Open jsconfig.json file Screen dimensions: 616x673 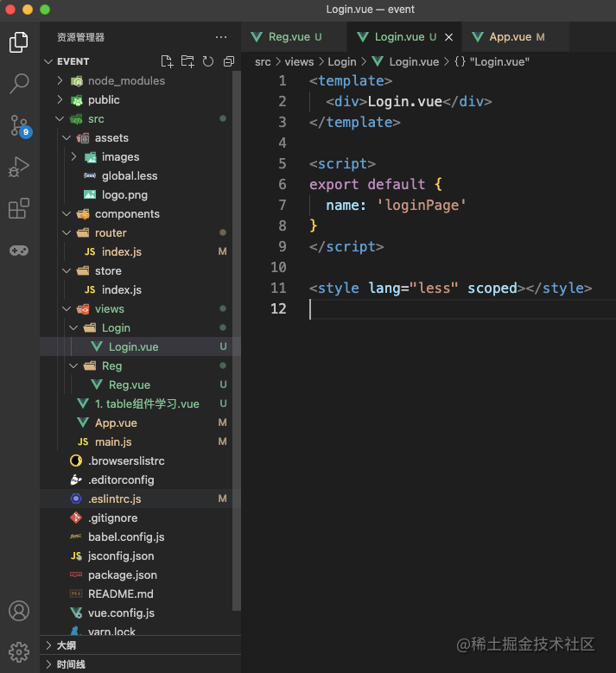click(x=140, y=556)
